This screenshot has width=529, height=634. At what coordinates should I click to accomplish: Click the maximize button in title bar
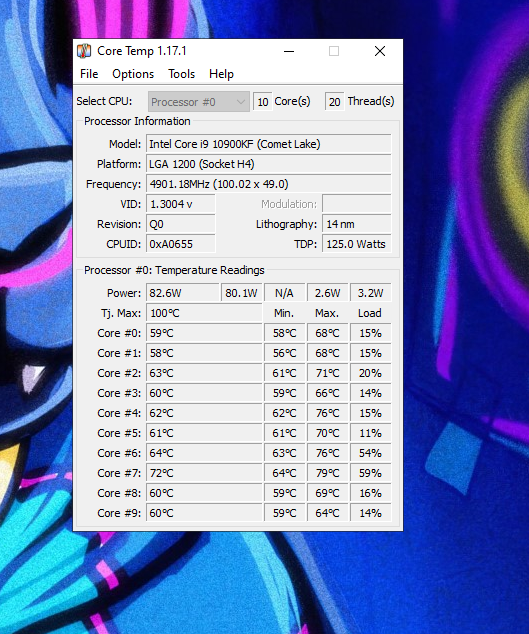334,51
